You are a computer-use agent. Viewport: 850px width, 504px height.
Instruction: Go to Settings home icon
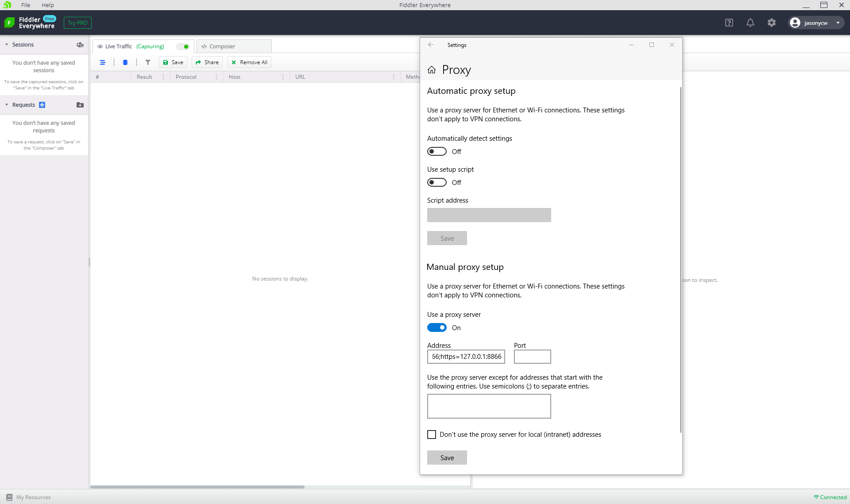click(x=432, y=70)
